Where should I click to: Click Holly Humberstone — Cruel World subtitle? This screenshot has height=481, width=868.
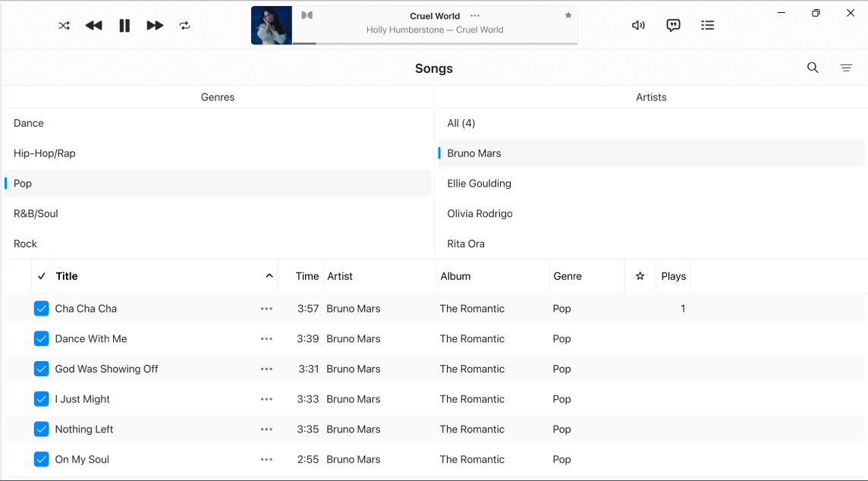435,30
